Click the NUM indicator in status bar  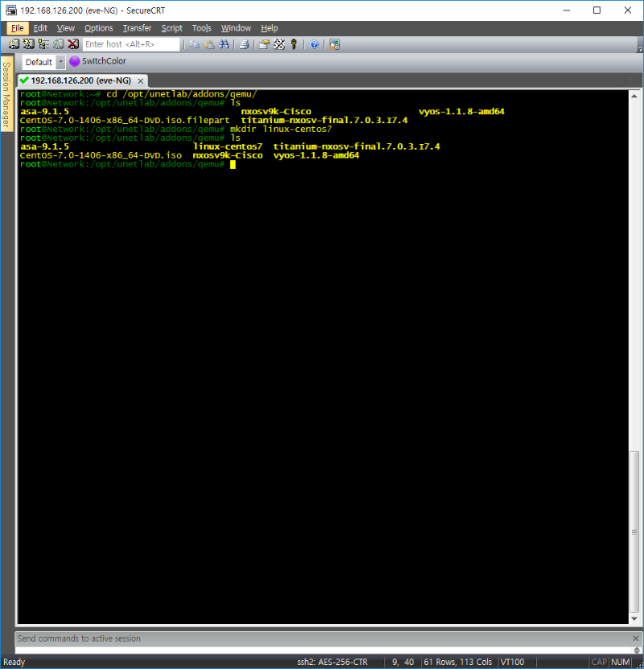pyautogui.click(x=620, y=663)
